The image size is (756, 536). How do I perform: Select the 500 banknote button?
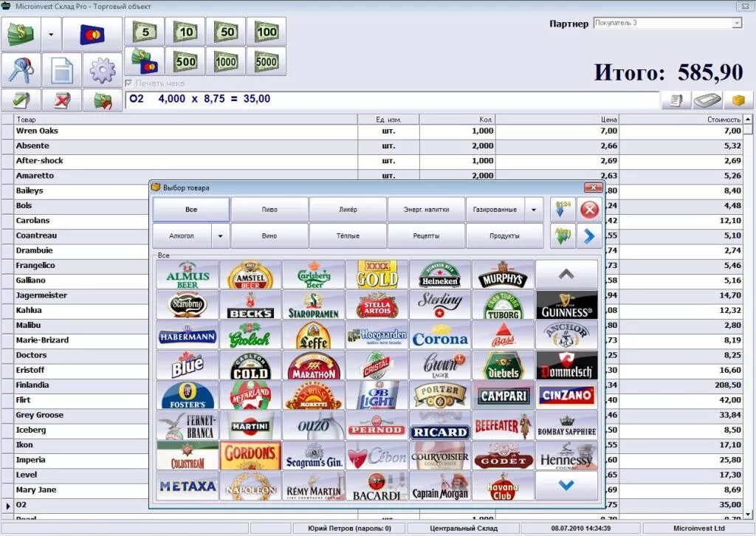click(x=185, y=61)
